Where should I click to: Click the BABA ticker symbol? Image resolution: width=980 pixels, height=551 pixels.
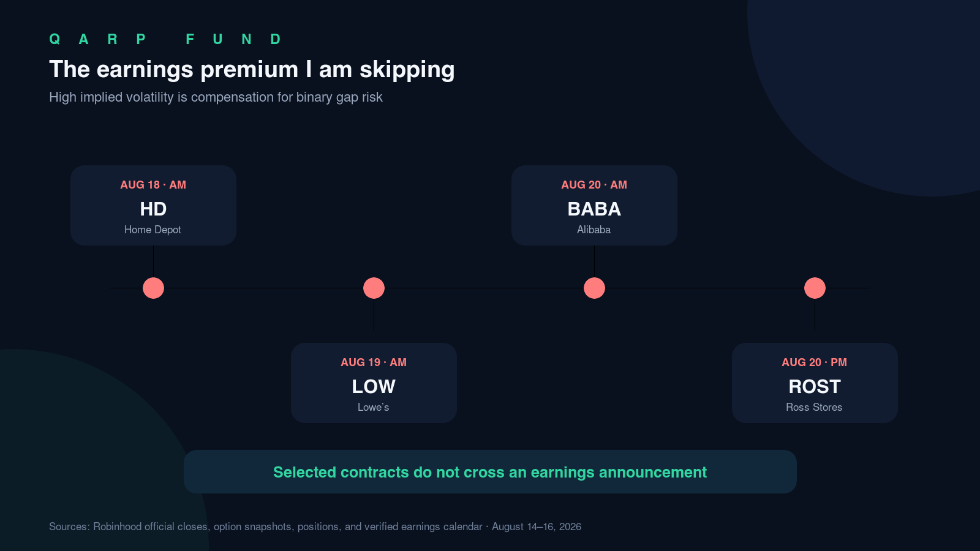pyautogui.click(x=594, y=209)
